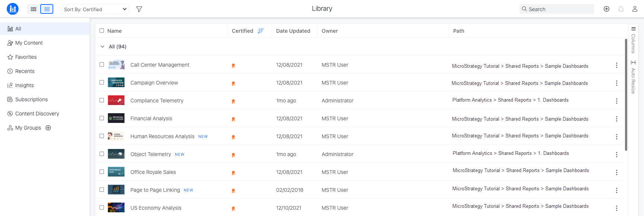Open notifications bell icon

click(x=621, y=9)
